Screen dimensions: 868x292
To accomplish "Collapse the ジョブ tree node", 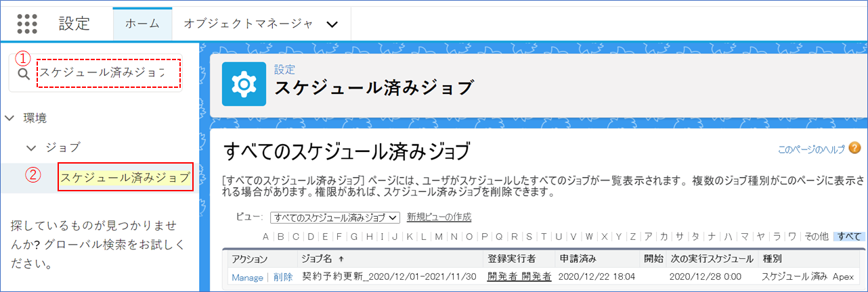I will click(x=31, y=147).
